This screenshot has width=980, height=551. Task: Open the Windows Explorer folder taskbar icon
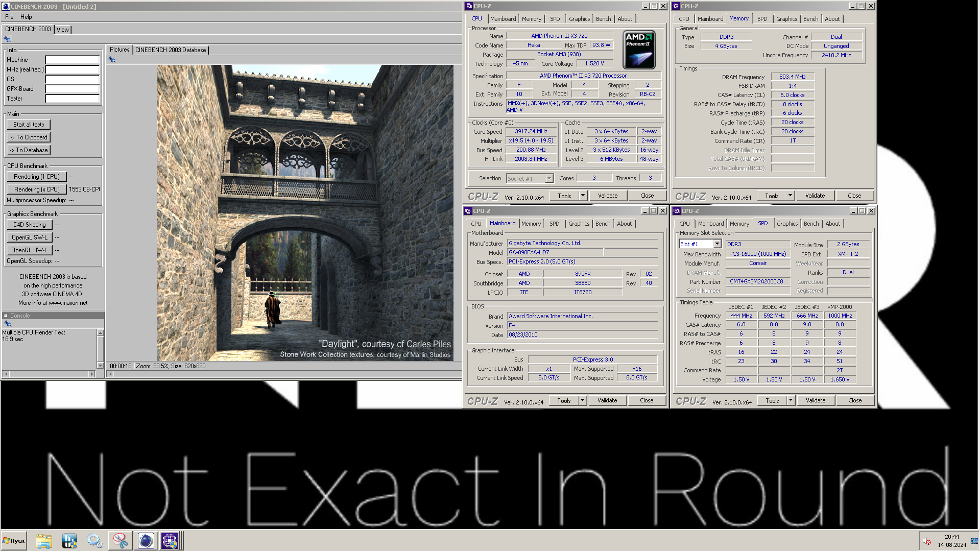point(44,541)
